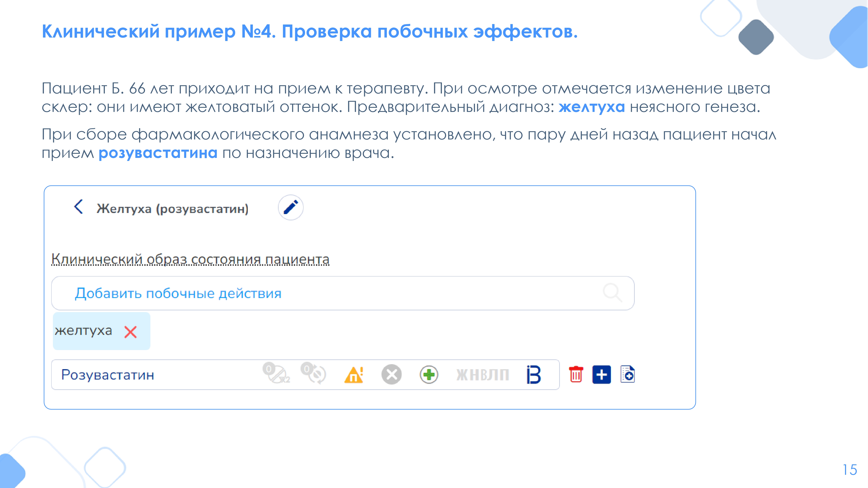Image resolution: width=868 pixels, height=488 pixels.
Task: Click the green medical cross icon
Action: point(429,375)
